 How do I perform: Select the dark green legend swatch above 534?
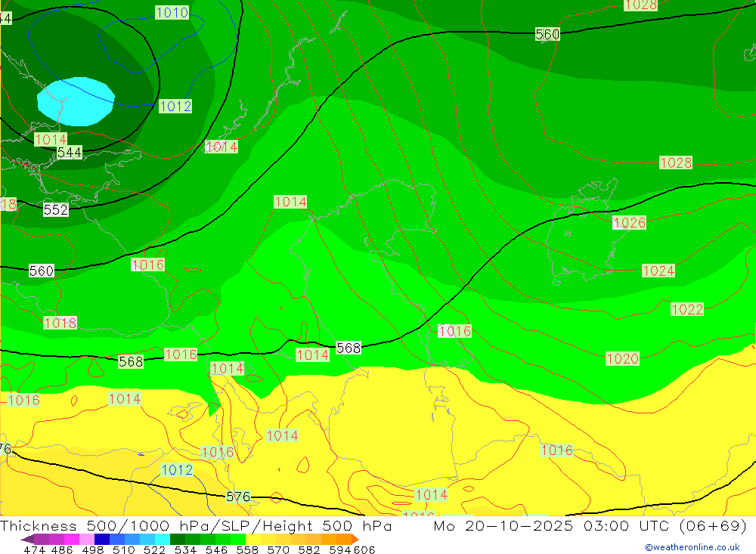click(x=178, y=539)
